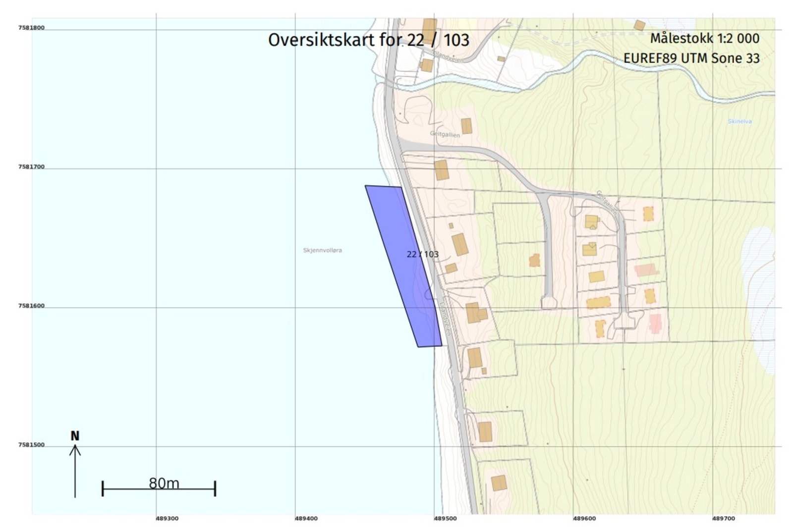This screenshot has height=532, width=793.
Task: Click the northing label "7581500"
Action: [31, 445]
